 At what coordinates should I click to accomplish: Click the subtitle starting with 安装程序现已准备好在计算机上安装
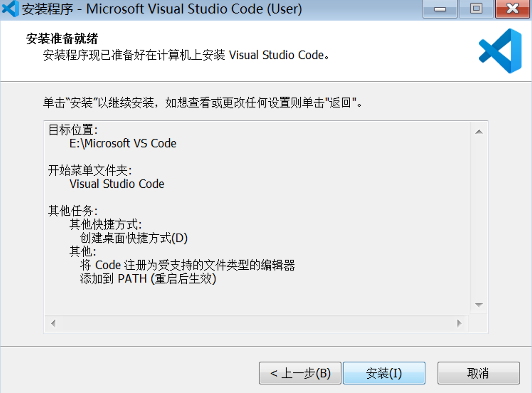(186, 55)
